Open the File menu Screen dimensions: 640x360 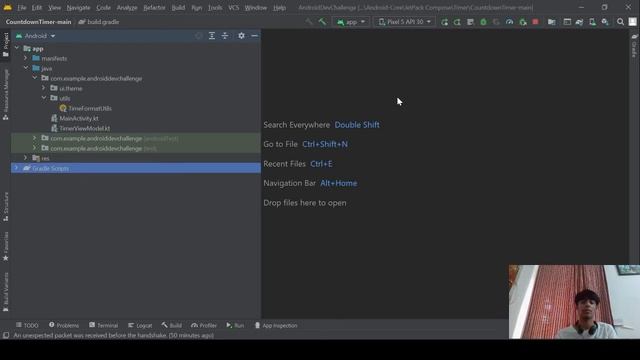coord(22,8)
